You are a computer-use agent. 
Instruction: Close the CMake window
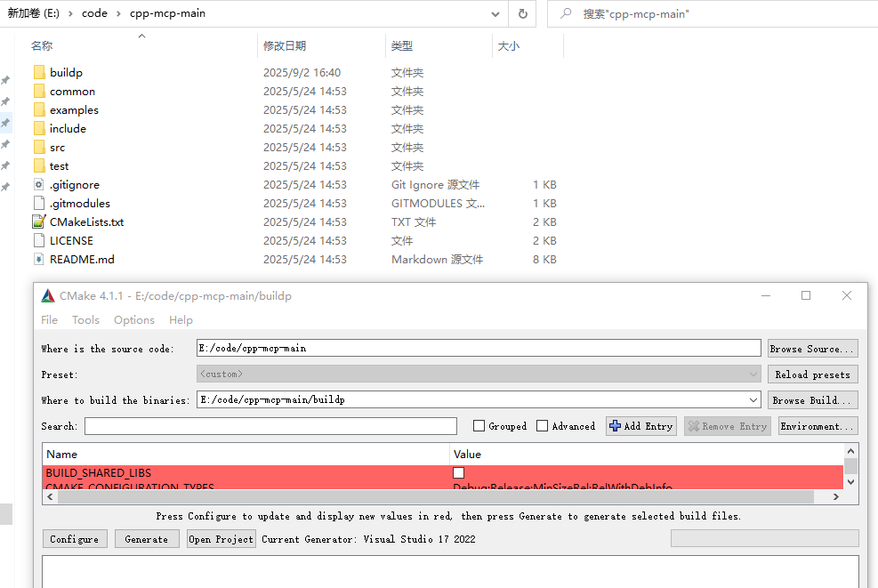(x=847, y=295)
